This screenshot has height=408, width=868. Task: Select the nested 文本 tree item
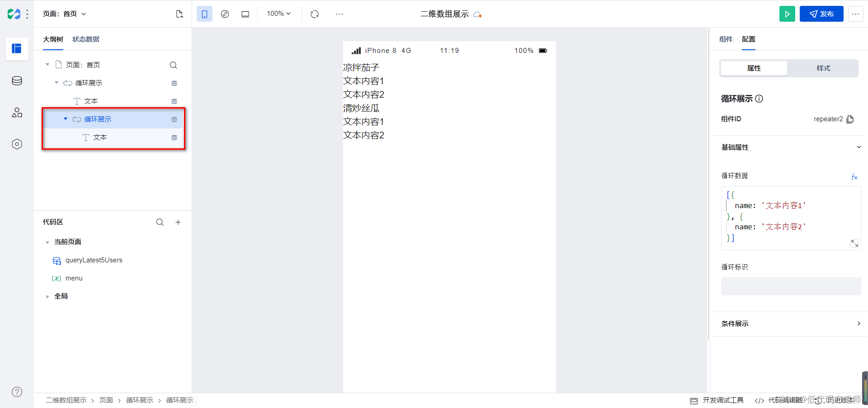coord(100,138)
